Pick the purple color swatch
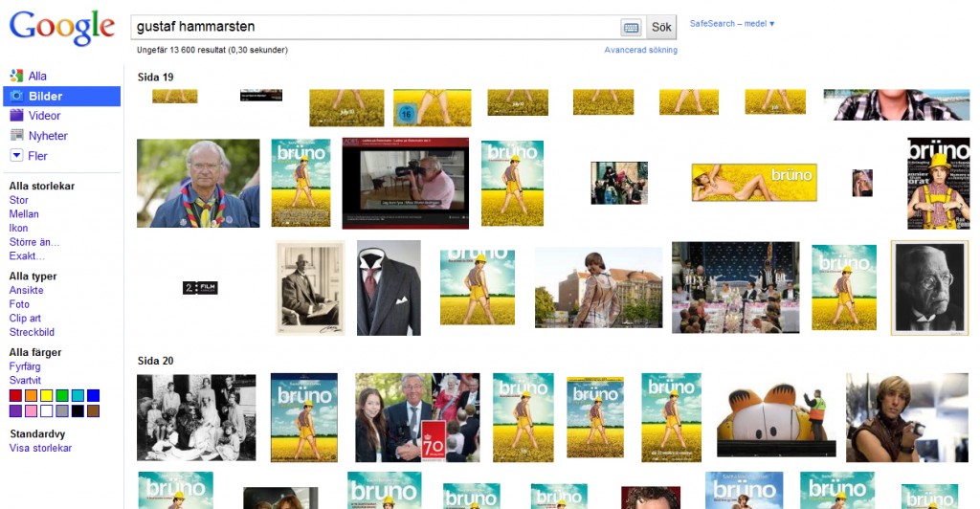 pos(15,411)
